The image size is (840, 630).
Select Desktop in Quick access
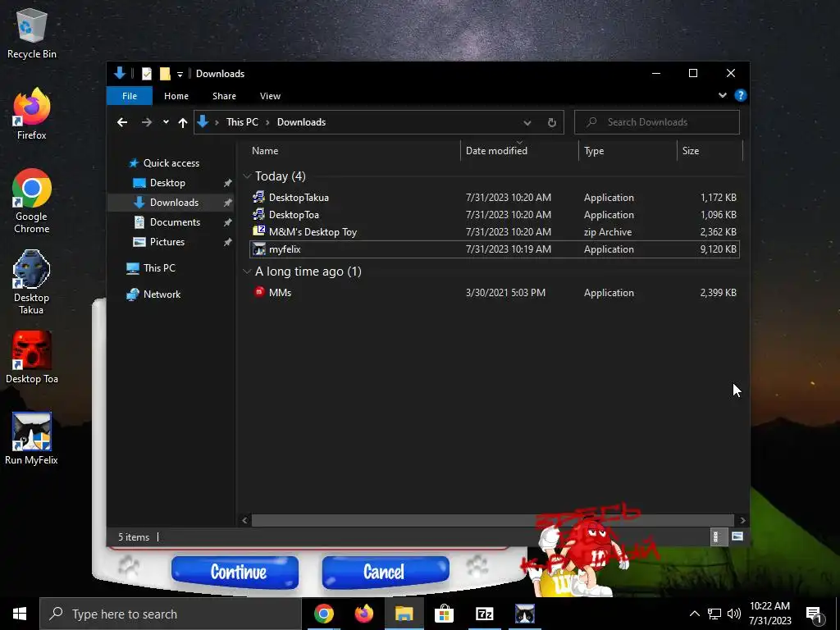click(167, 183)
